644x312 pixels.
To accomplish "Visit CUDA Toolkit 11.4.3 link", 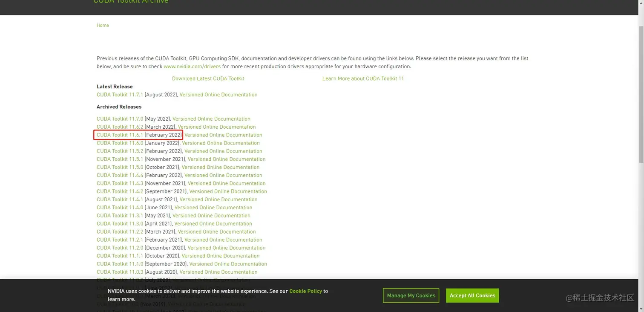I will point(120,184).
